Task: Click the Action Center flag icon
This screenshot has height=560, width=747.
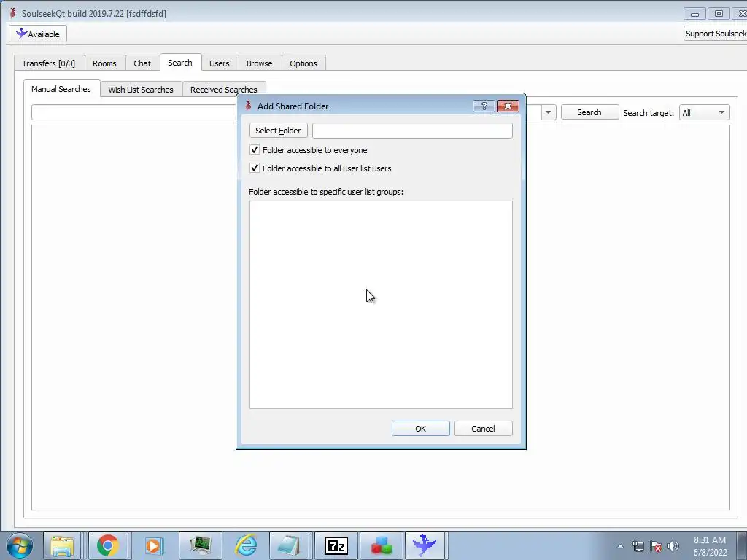Action: 656,546
